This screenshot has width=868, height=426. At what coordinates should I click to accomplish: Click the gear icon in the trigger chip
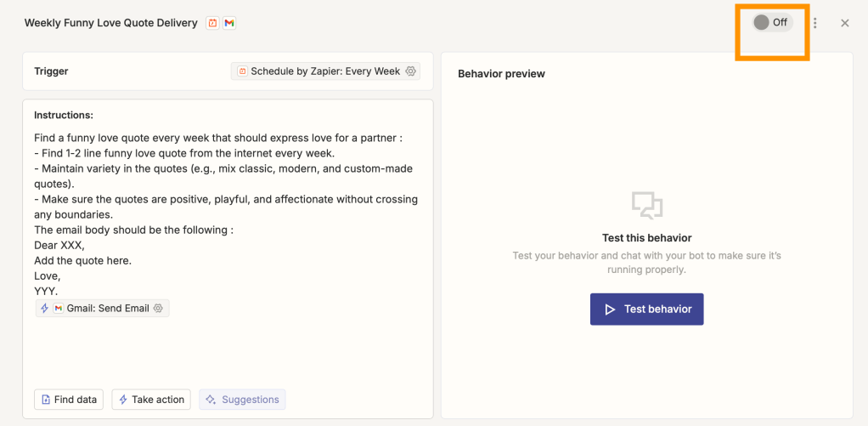pyautogui.click(x=411, y=71)
